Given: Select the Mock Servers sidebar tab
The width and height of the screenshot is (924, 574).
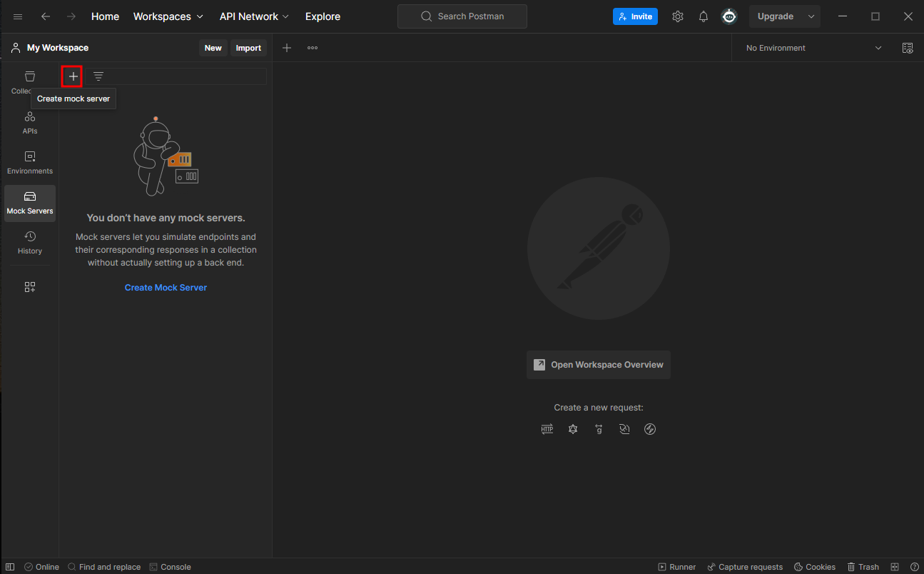Looking at the screenshot, I should [x=30, y=203].
